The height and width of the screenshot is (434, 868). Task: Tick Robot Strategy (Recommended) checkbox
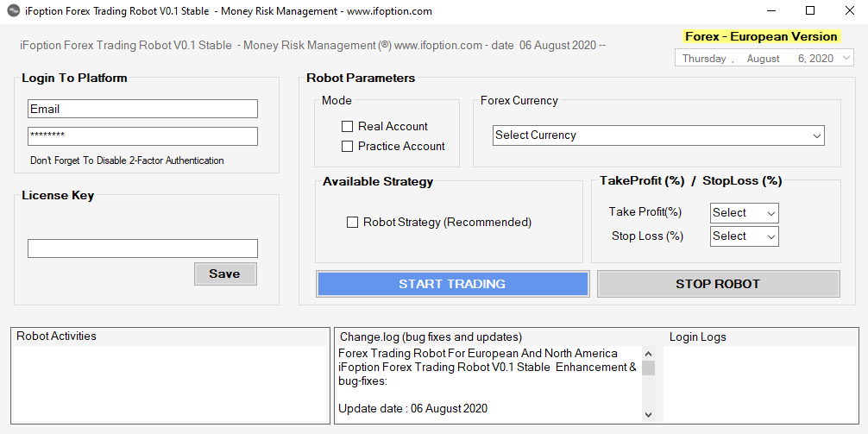click(352, 223)
